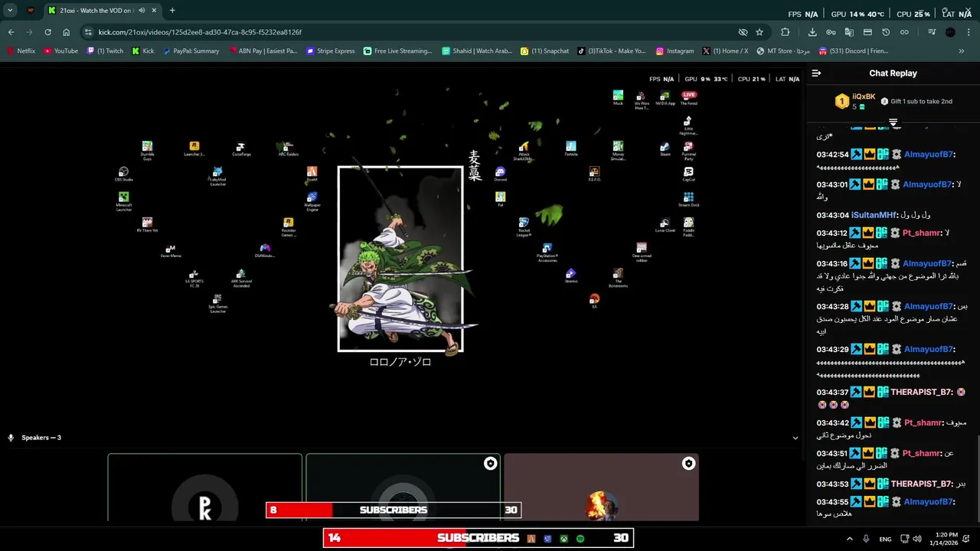This screenshot has width=980, height=551.
Task: Open the Rocket League desktop icon
Action: [x=524, y=227]
